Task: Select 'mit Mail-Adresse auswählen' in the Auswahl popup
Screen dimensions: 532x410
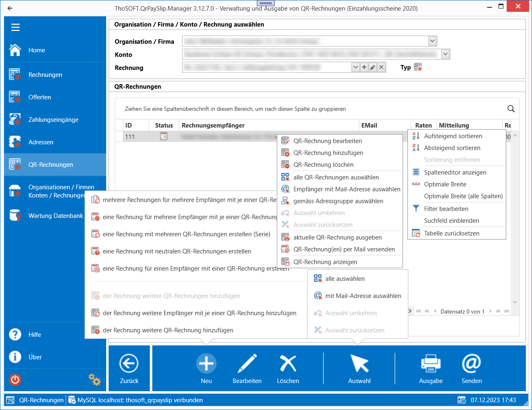Action: pos(358,296)
